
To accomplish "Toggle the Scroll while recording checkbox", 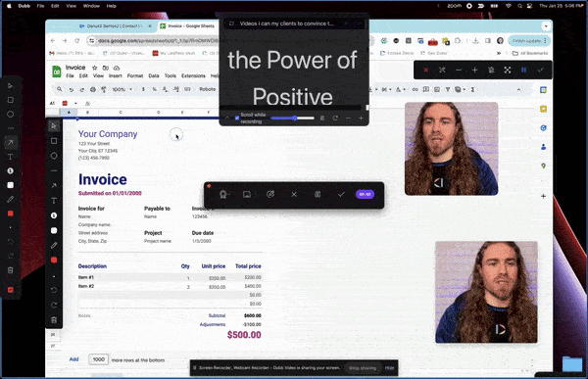I will point(237,118).
